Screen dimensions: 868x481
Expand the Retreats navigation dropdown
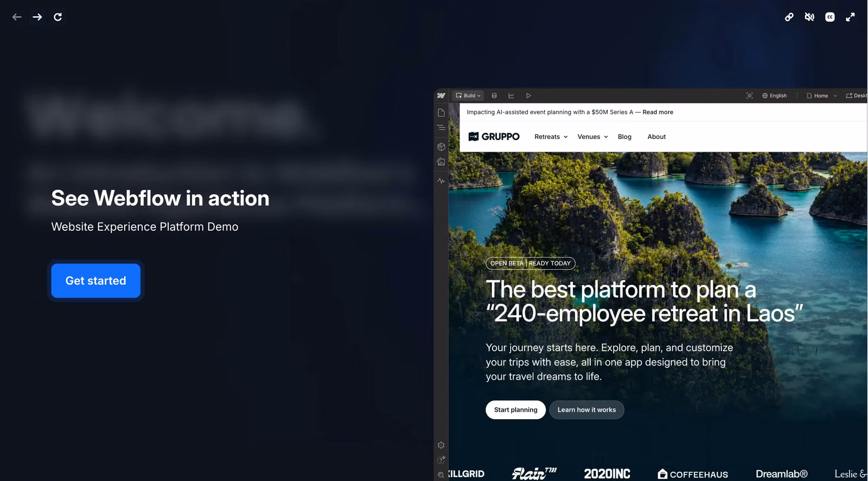[x=551, y=137]
